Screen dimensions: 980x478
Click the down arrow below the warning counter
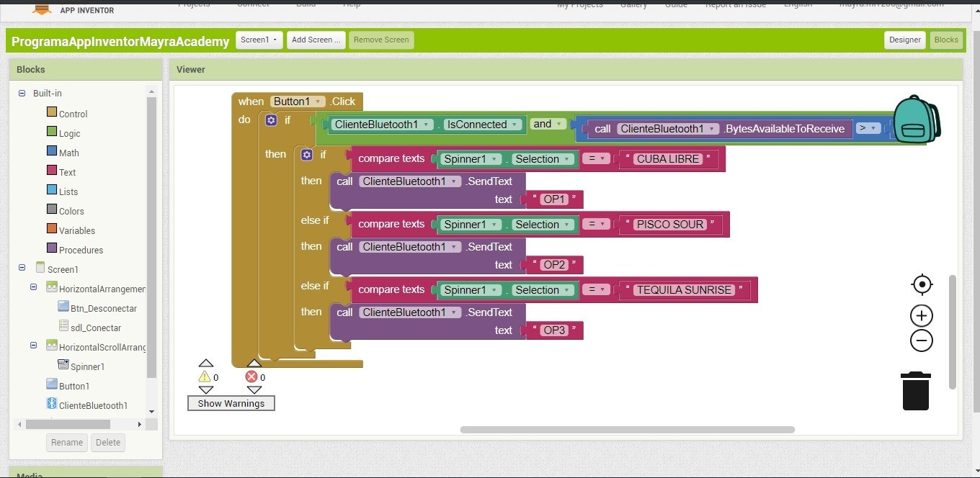point(206,390)
